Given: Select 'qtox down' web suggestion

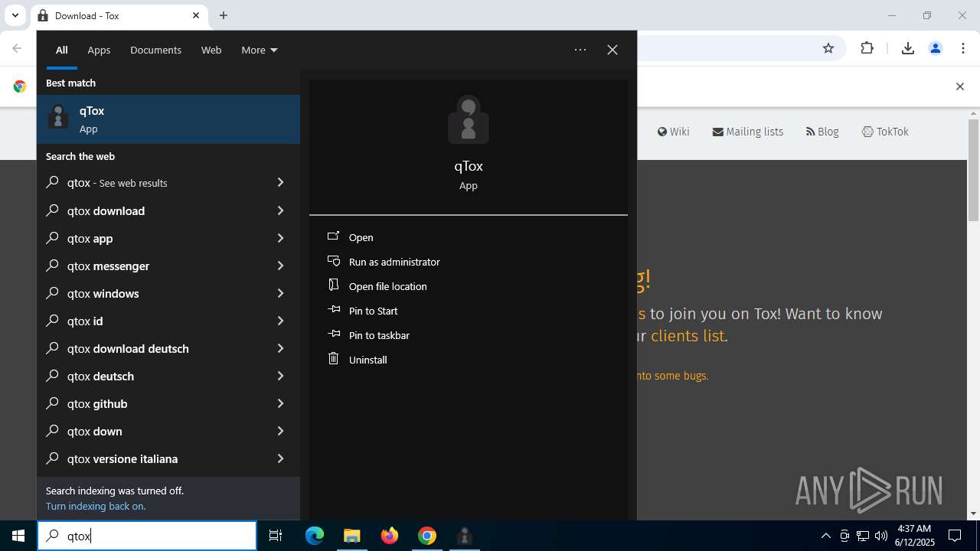Looking at the screenshot, I should click(x=168, y=431).
